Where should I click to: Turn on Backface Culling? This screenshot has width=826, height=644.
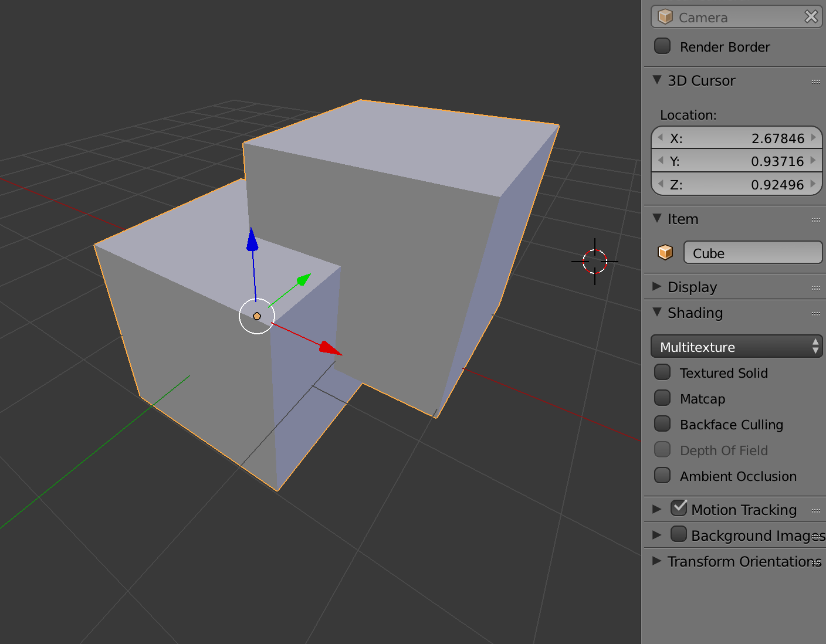click(662, 423)
